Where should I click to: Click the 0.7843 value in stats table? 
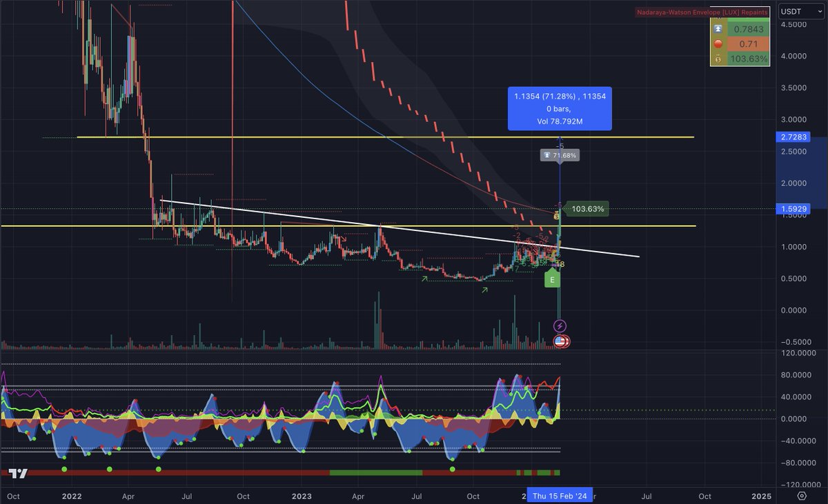click(749, 29)
